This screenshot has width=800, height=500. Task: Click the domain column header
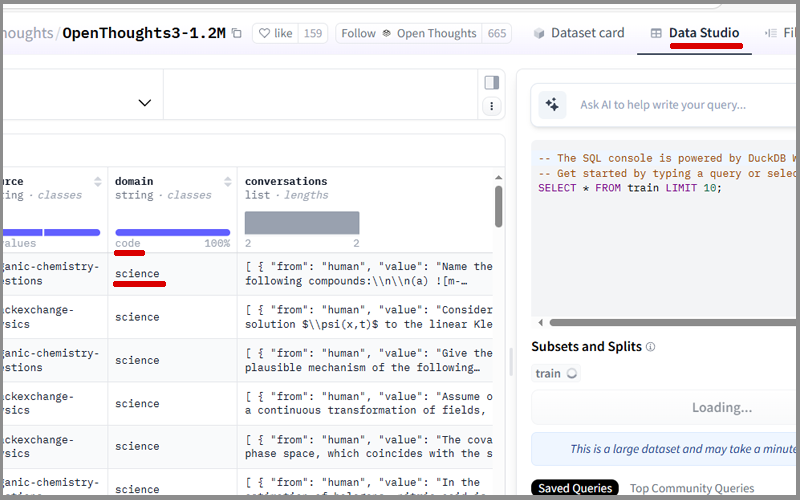134,182
